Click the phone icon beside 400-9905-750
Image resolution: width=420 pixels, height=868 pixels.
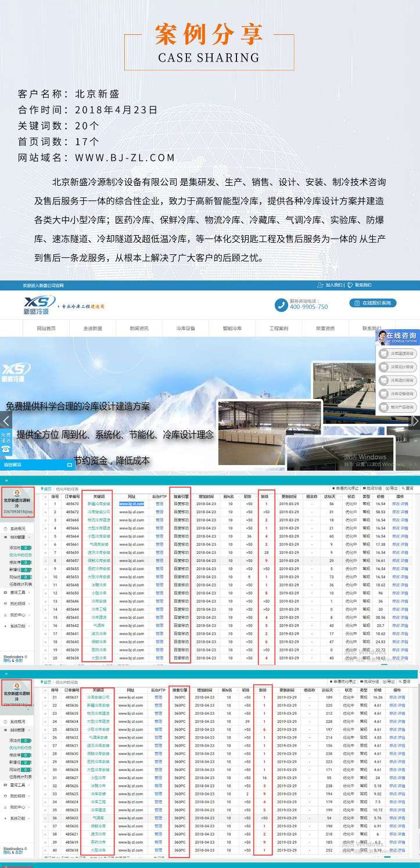point(281,304)
